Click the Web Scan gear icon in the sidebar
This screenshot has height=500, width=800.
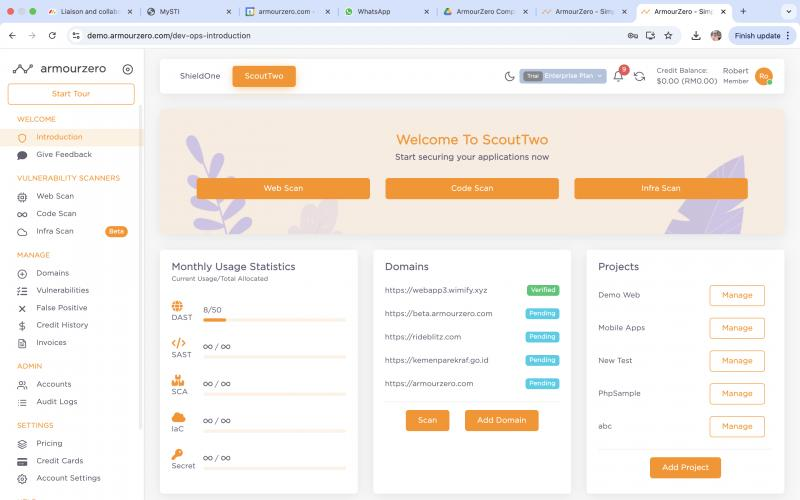(x=22, y=197)
